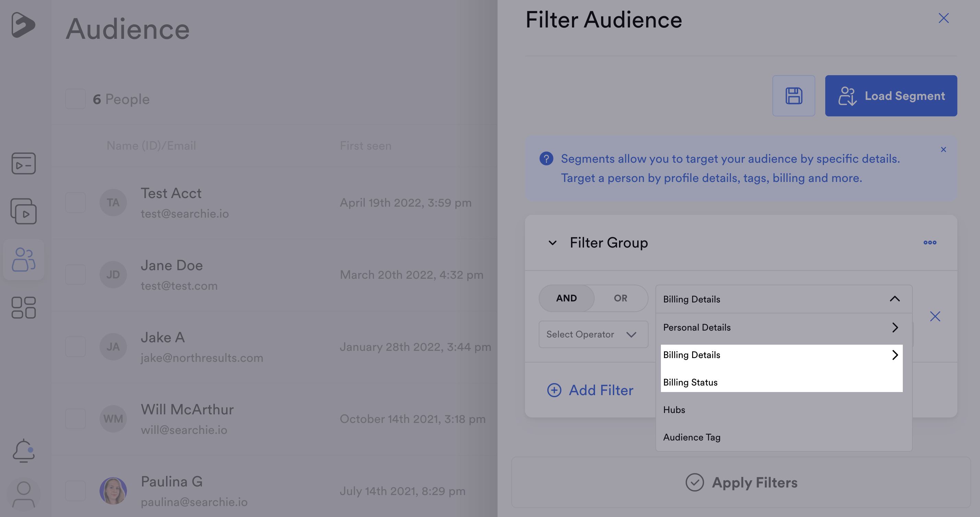This screenshot has width=980, height=517.
Task: Check the Will McArthur row checkbox
Action: tap(75, 419)
